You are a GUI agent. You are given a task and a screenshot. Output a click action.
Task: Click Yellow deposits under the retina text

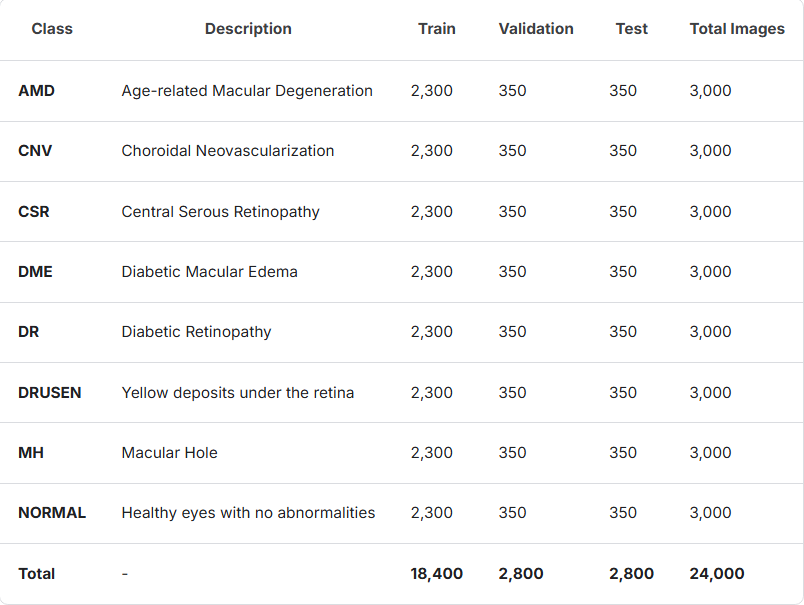click(x=238, y=393)
